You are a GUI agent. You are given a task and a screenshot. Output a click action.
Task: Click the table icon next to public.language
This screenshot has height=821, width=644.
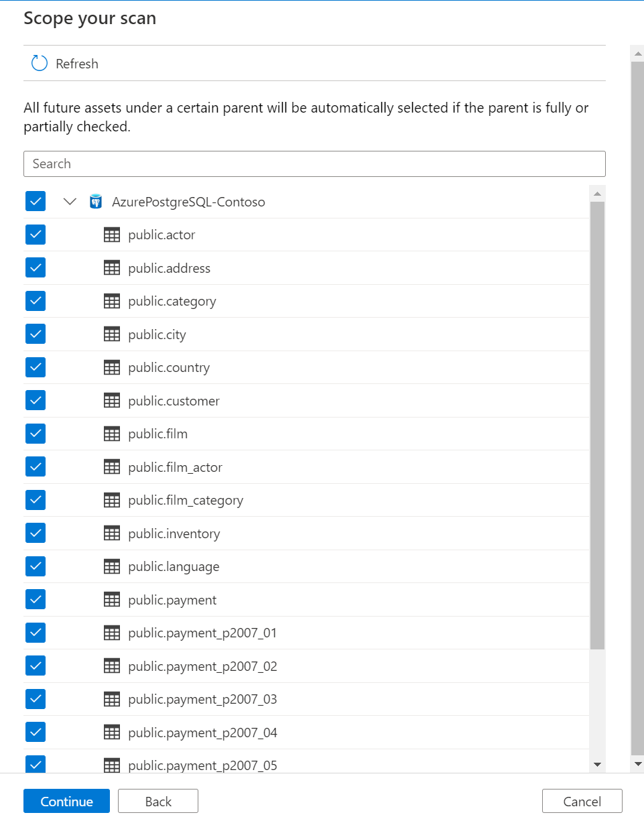[112, 566]
